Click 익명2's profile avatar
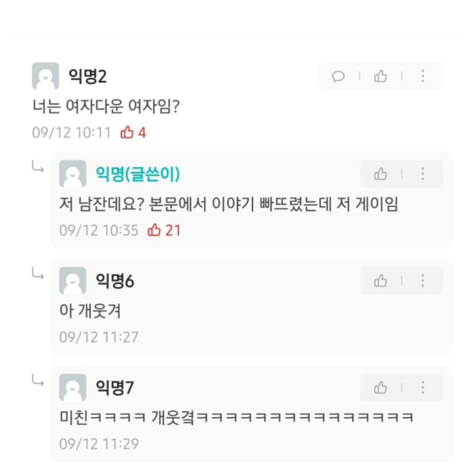This screenshot has height=475, width=476. 46,77
